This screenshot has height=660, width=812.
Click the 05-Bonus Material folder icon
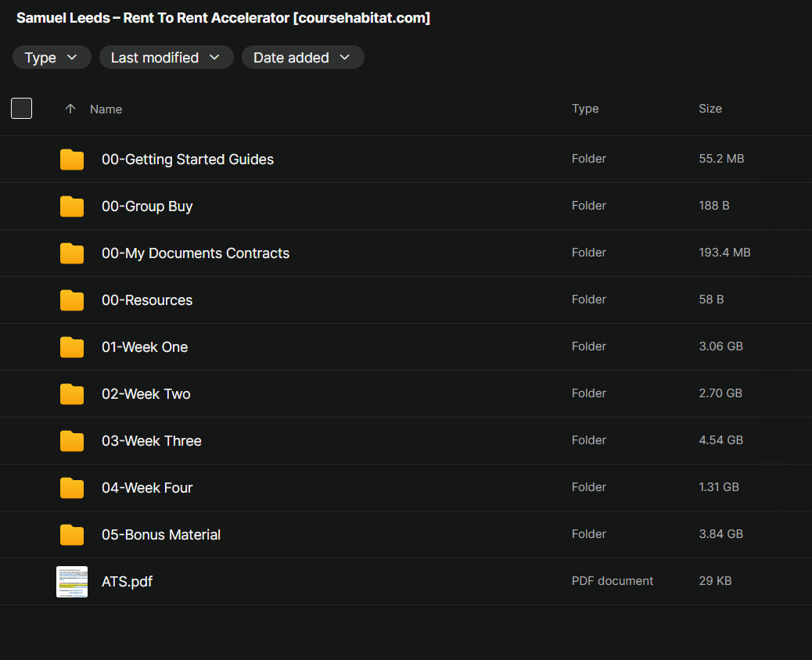point(72,535)
